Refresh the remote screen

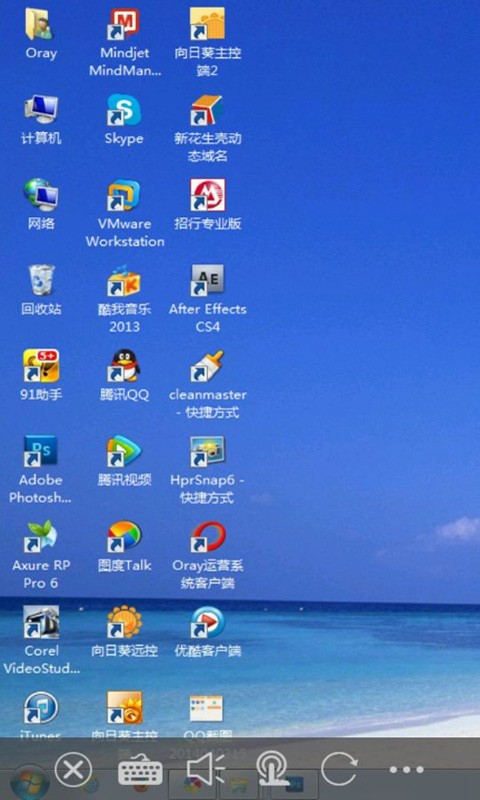pyautogui.click(x=339, y=769)
